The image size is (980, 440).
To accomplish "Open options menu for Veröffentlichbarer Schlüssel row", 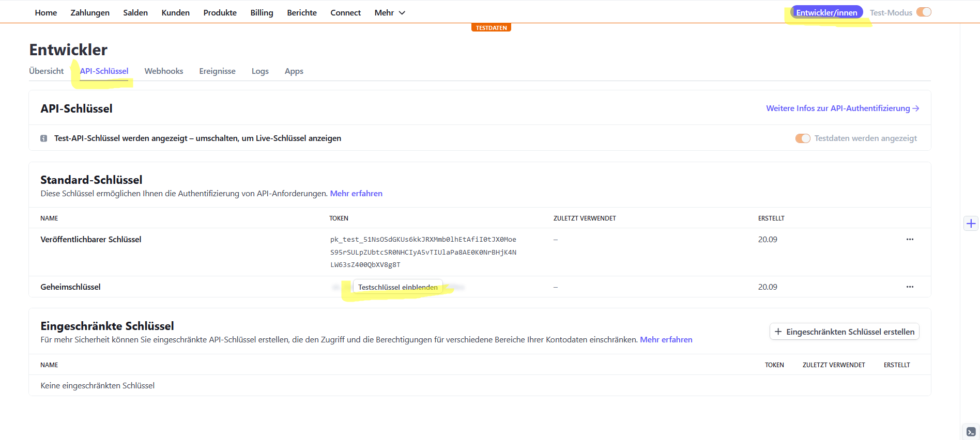I will point(909,240).
